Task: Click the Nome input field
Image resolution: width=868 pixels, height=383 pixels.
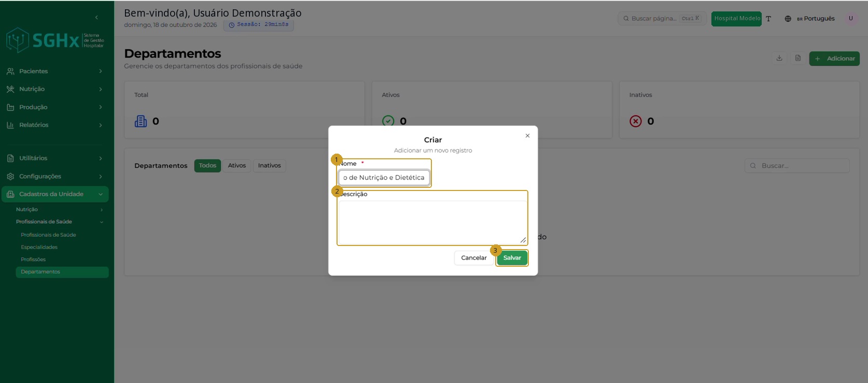Action: pos(384,177)
